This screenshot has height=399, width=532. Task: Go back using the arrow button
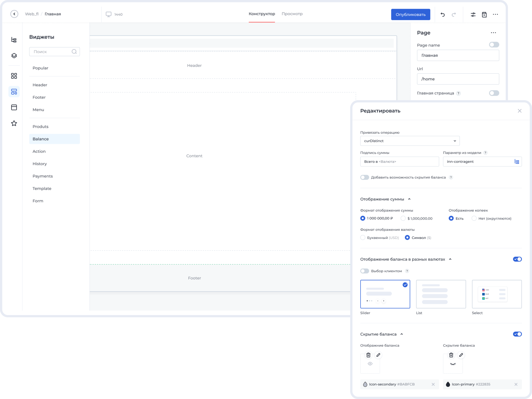click(14, 14)
